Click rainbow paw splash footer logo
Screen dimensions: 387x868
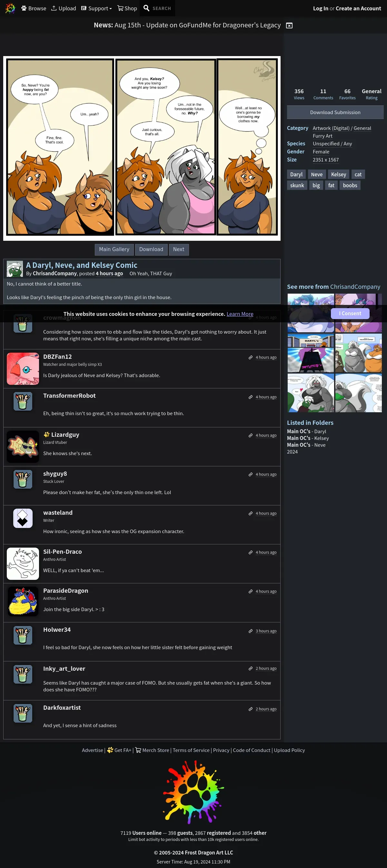(x=193, y=792)
